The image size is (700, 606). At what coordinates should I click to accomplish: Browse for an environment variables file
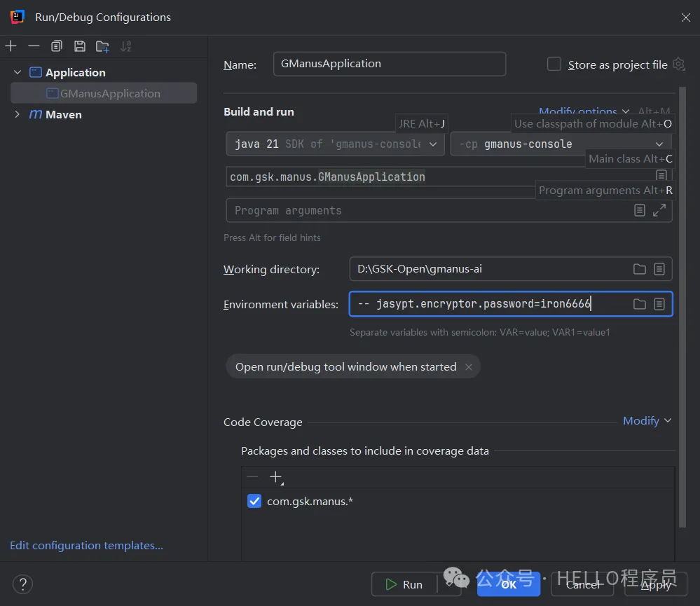click(640, 304)
